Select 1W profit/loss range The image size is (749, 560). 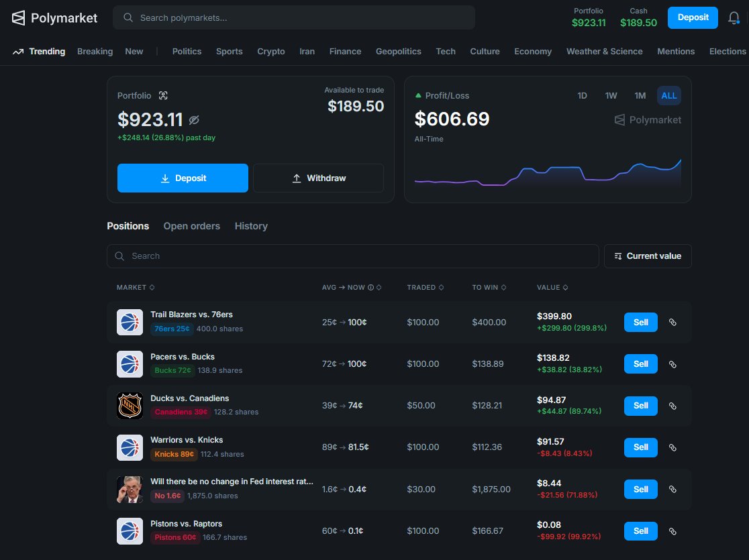pyautogui.click(x=611, y=95)
